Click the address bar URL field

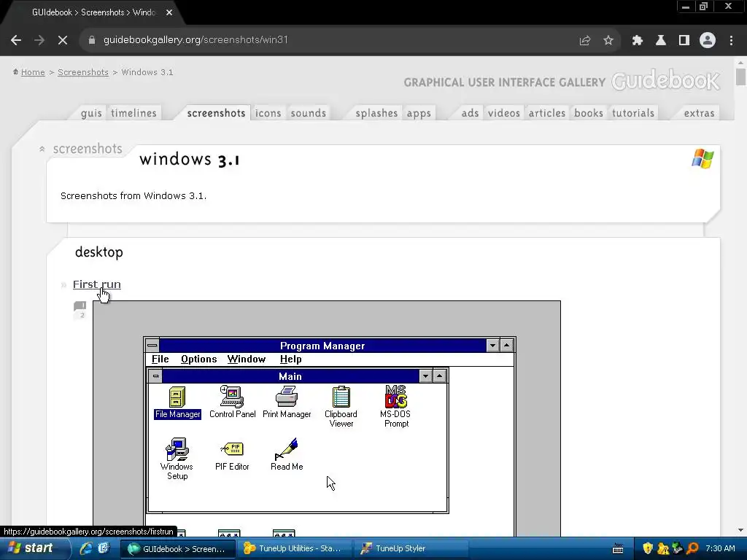[333, 40]
